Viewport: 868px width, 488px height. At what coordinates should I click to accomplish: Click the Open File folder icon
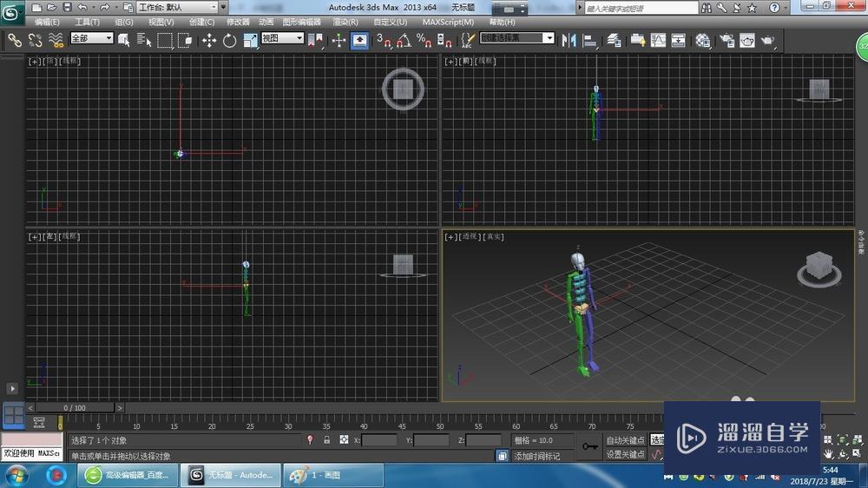[51, 8]
